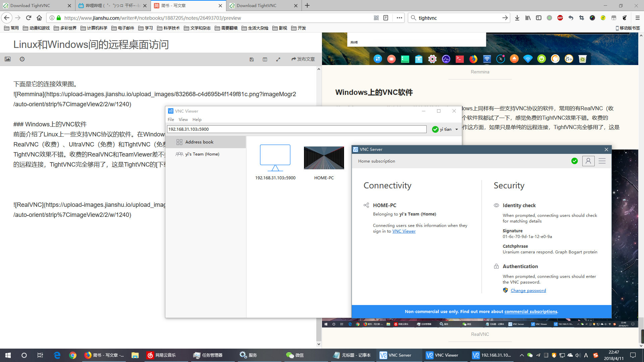Image resolution: width=644 pixels, height=362 pixels.
Task: Show hidden system tray icons chevron
Action: 522,355
